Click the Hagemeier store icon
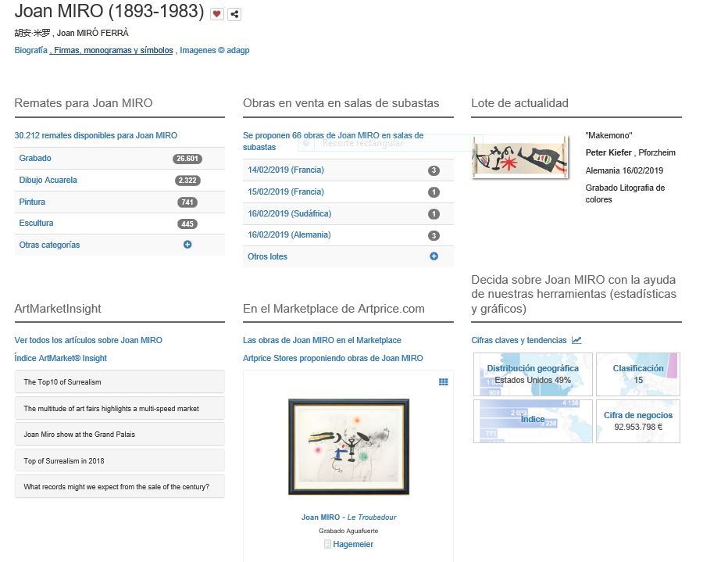Image resolution: width=728 pixels, height=562 pixels. tap(328, 544)
